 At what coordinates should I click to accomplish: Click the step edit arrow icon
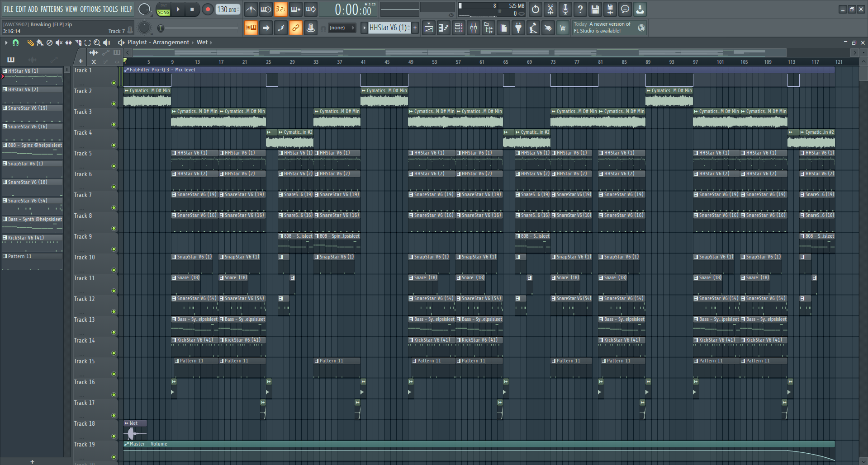(266, 28)
